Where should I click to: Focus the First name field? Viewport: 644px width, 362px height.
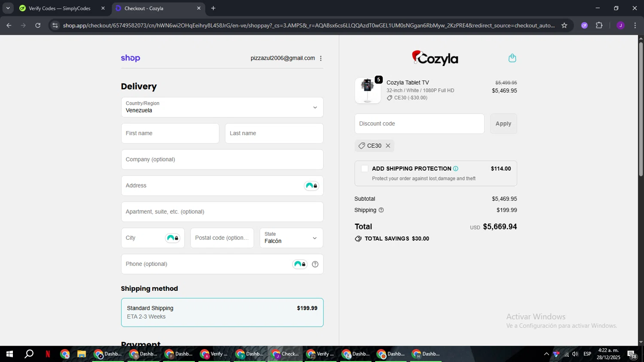(x=170, y=133)
